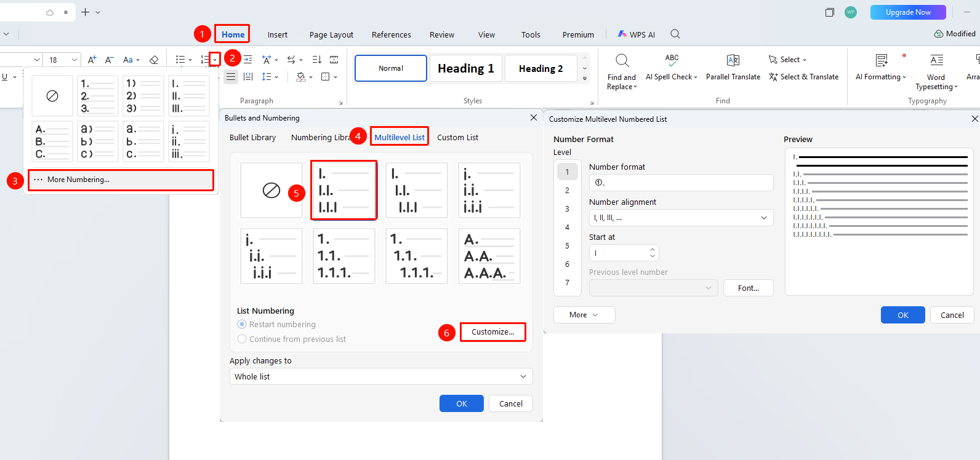Click More Numbering... menu entry
Screen dimensions: 980x460
tap(121, 180)
